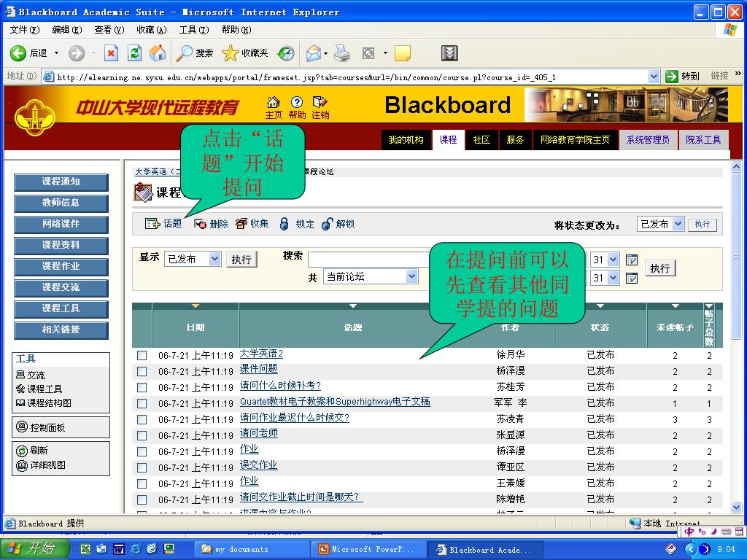
Task: Sort by 未读帖子 column arrow
Action: [675, 306]
